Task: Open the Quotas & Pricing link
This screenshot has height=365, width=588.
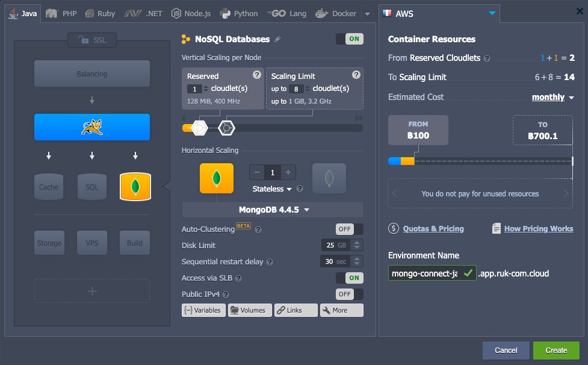Action: click(433, 228)
